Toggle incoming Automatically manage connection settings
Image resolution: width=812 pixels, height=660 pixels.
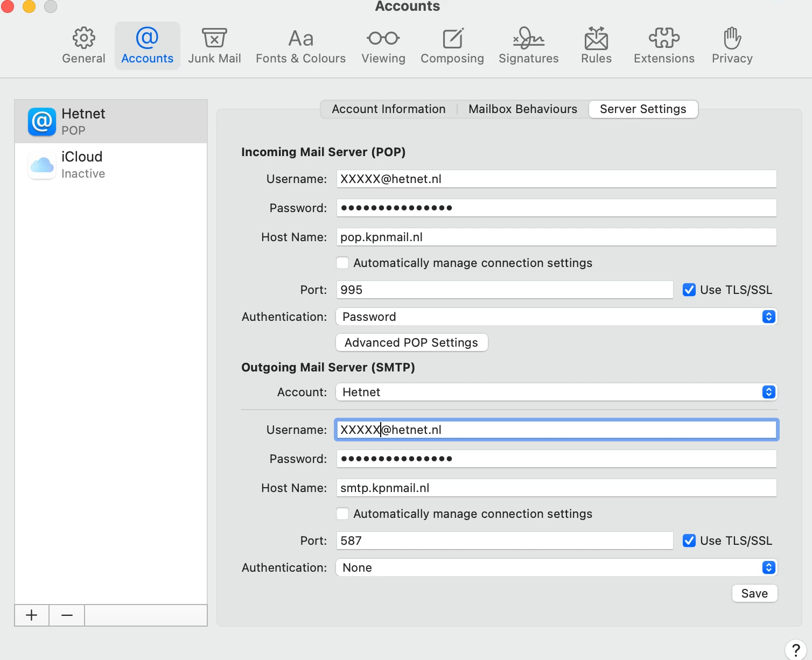point(342,263)
